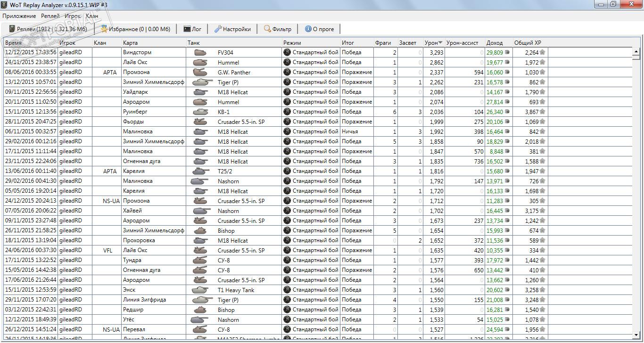Sort by the Общий XP column header
644x343 pixels.
pos(530,43)
